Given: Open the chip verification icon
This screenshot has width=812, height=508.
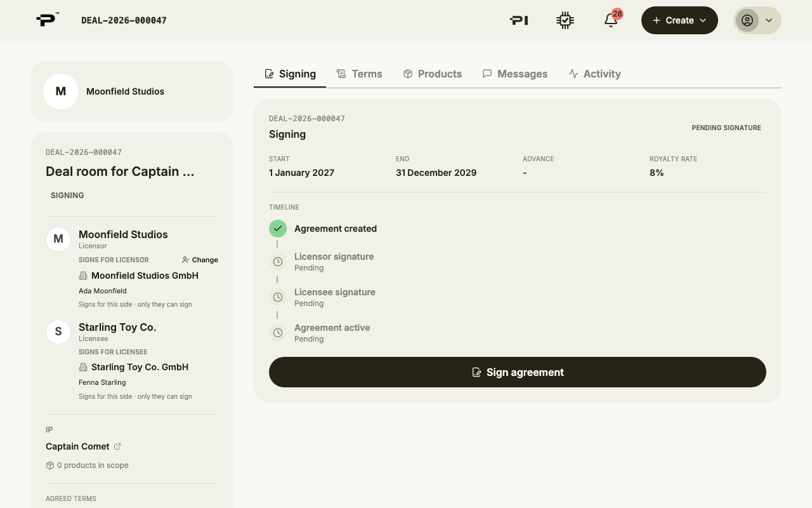Looking at the screenshot, I should point(565,20).
